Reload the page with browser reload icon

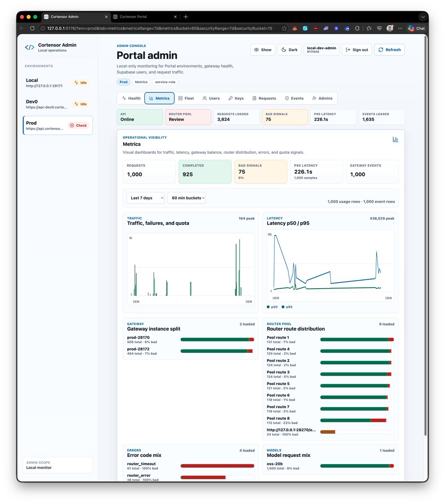click(x=32, y=28)
